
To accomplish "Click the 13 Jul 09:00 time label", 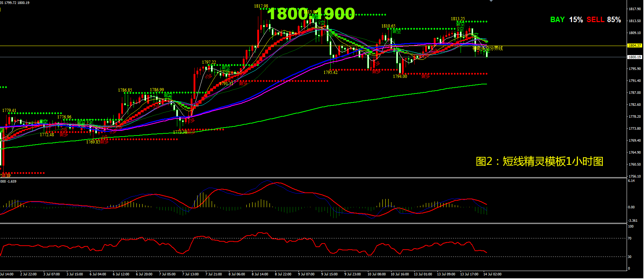I will [446, 274].
